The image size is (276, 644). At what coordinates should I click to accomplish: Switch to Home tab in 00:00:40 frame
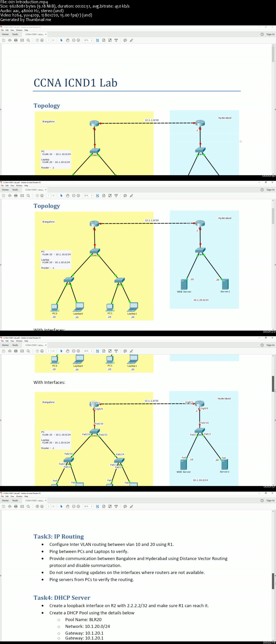pos(5,34)
